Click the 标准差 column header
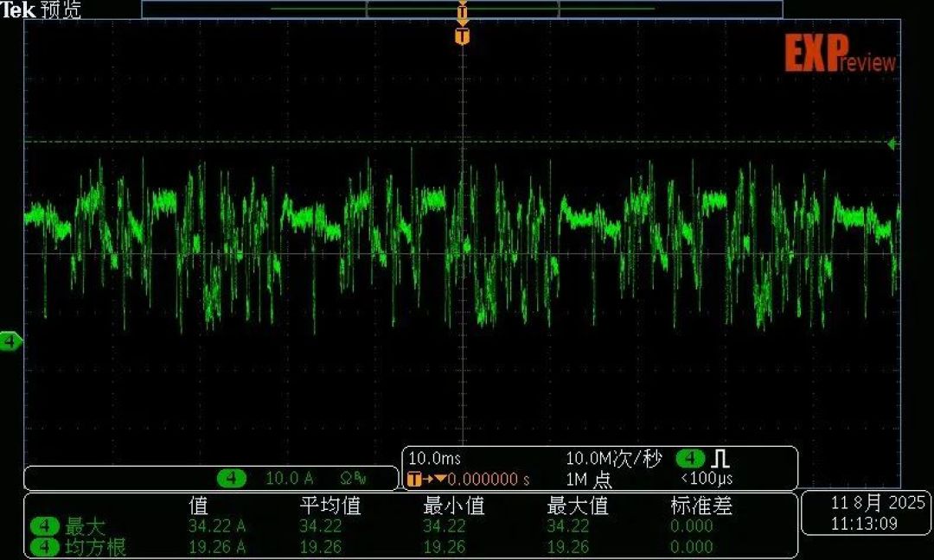This screenshot has width=934, height=560. [x=701, y=506]
